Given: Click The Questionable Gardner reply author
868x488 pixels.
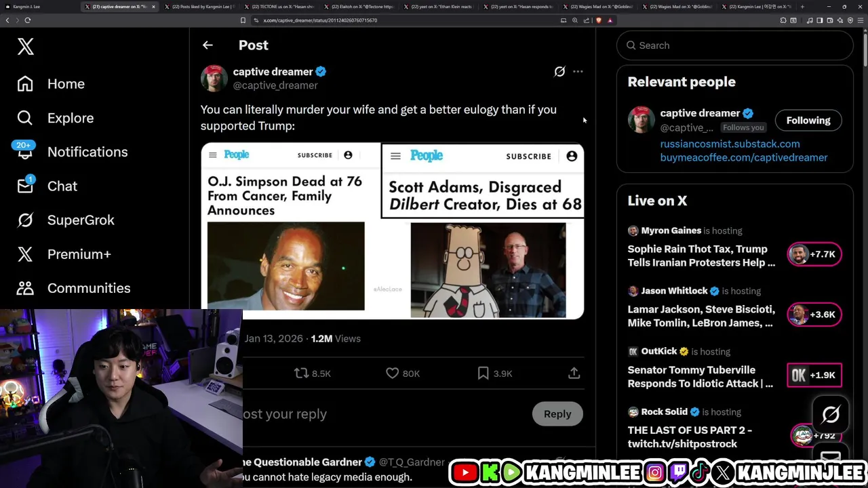Looking at the screenshot, I should point(302,462).
